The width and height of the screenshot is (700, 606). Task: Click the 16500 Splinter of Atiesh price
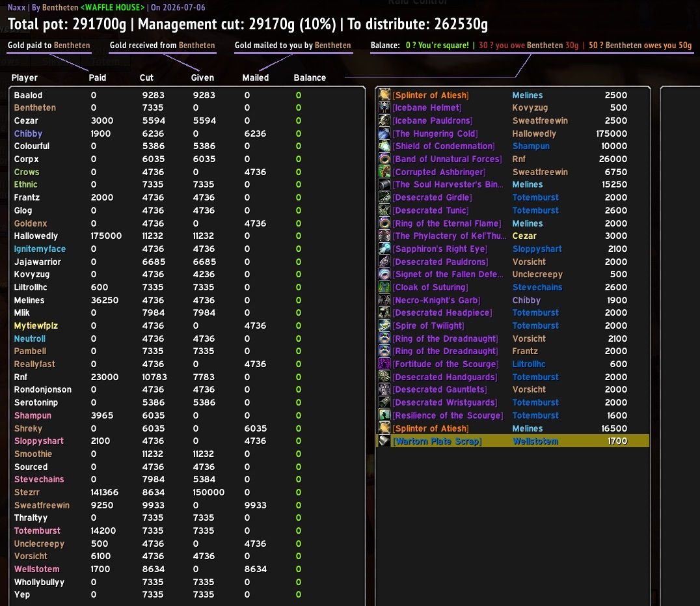(614, 428)
